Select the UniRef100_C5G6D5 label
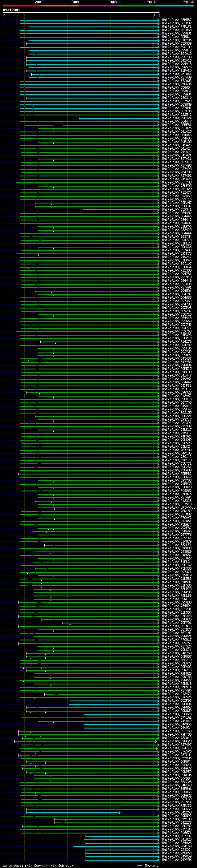The width and height of the screenshot is (197, 868). pyautogui.click(x=177, y=84)
